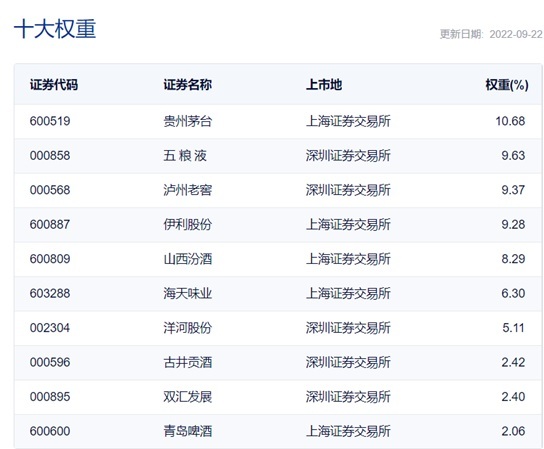Select stock code 600887
544x449 pixels.
point(50,224)
